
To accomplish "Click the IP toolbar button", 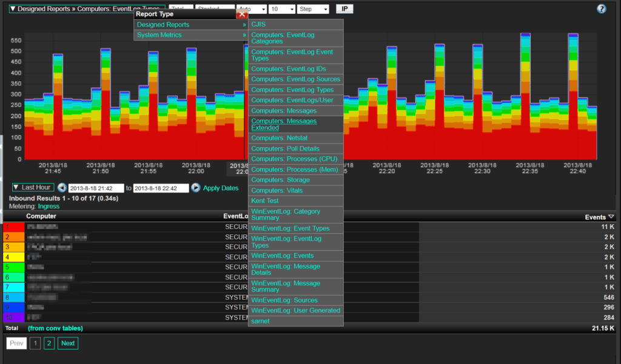I will tap(344, 8).
